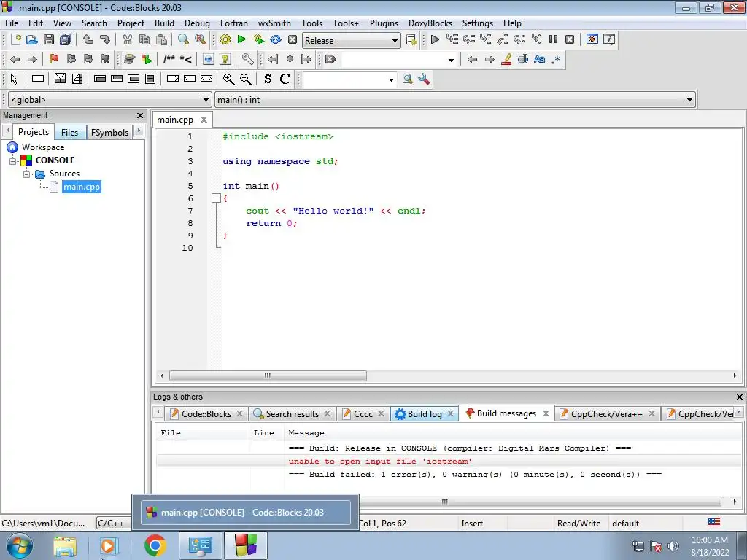Click the Build failed summary message
The height and width of the screenshot is (560, 747).
click(475, 474)
